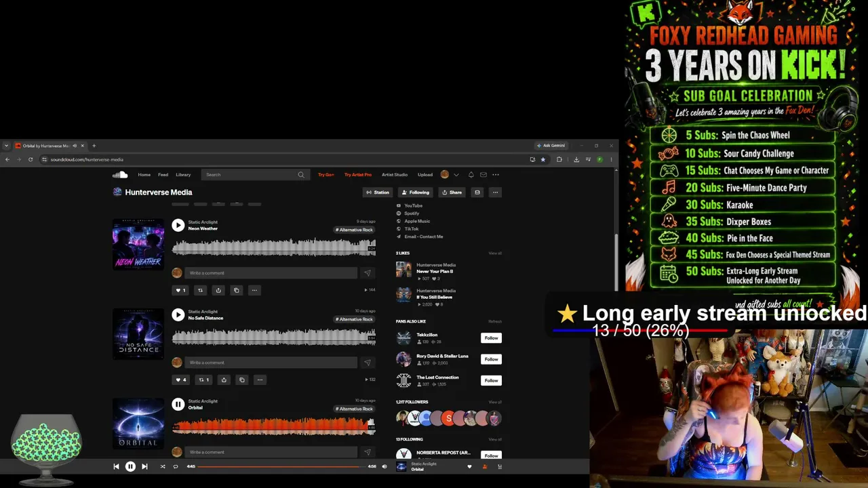Viewport: 868px width, 488px height.
Task: Write a comment on No Safe Distance
Action: coord(271,363)
